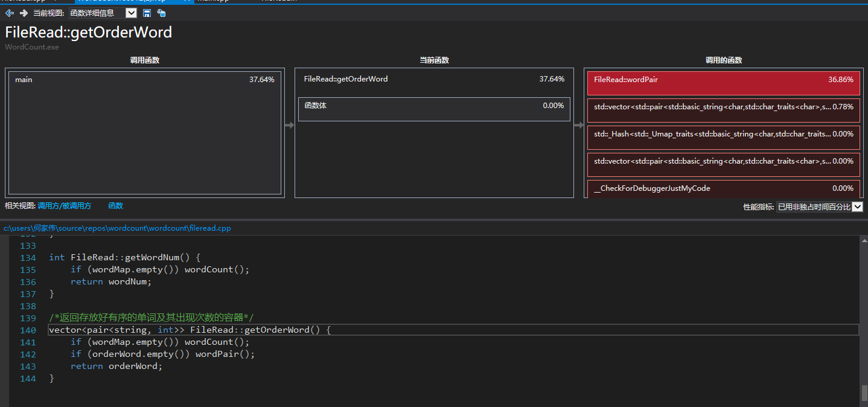Click the WordCount.exe module label
Image resolution: width=868 pixels, height=407 pixels.
[32, 47]
